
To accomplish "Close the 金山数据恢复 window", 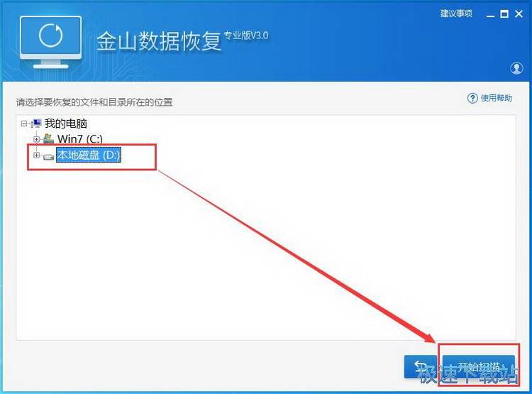I will 519,14.
